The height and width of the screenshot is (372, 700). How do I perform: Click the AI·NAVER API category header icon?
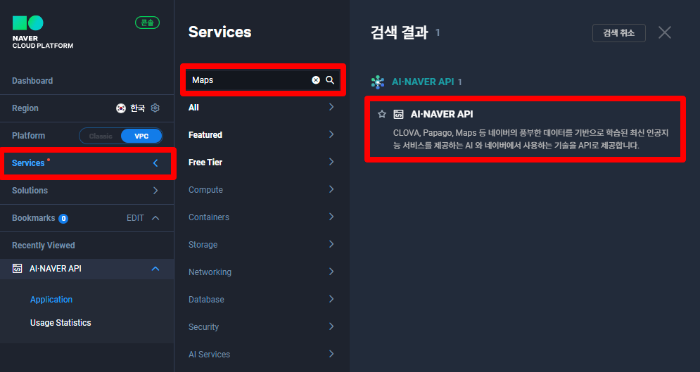coord(378,82)
